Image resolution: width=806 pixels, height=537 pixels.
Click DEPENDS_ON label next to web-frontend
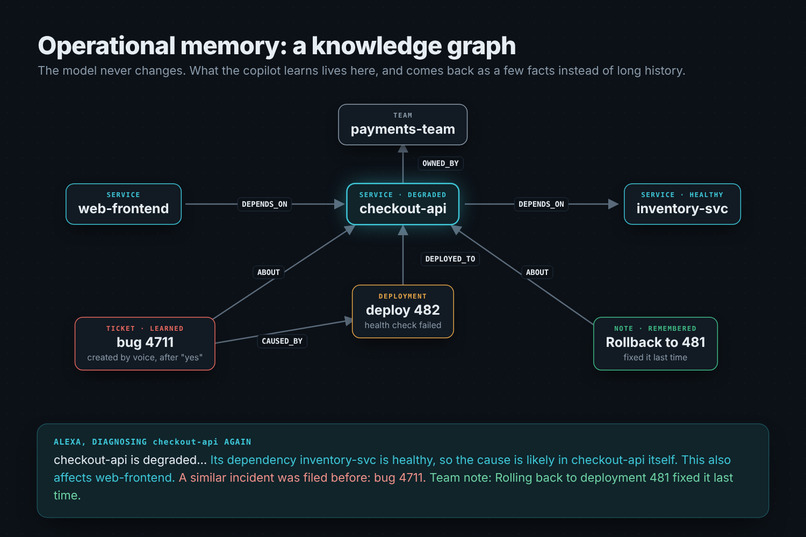(x=264, y=204)
